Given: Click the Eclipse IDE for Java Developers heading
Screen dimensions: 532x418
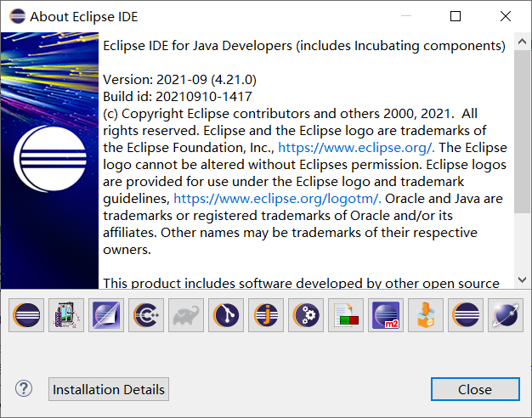Looking at the screenshot, I should tap(304, 46).
